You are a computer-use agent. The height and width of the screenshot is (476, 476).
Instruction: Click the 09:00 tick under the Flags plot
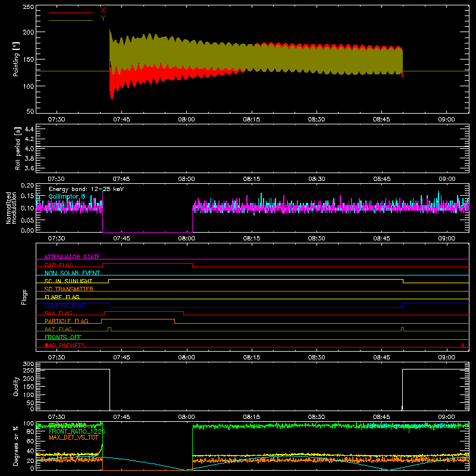click(447, 358)
